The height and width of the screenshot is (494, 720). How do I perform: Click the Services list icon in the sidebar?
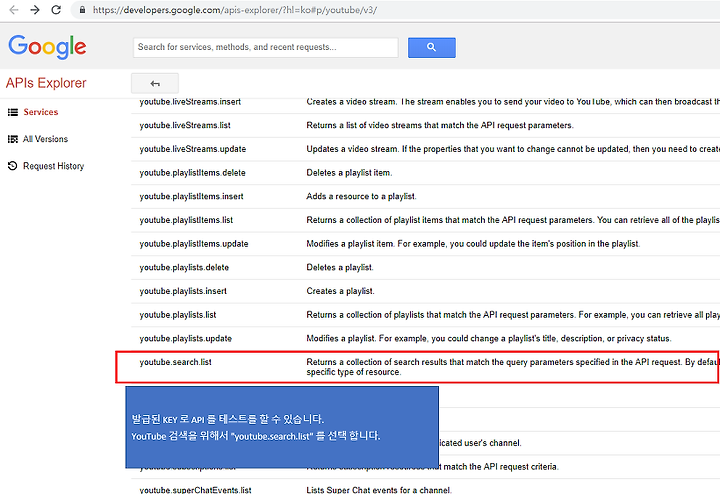click(x=13, y=112)
